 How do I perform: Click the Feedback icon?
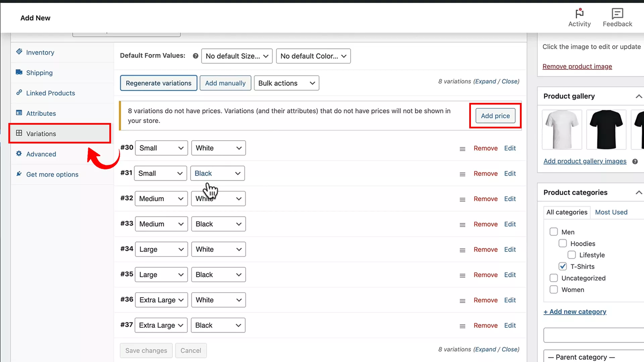(x=617, y=14)
